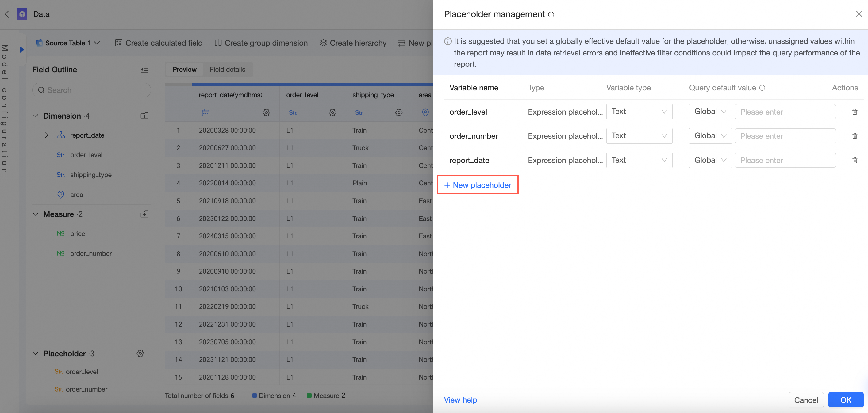Open Global scope dropdown for order_number
Viewport: 868px width, 413px height.
pos(710,136)
